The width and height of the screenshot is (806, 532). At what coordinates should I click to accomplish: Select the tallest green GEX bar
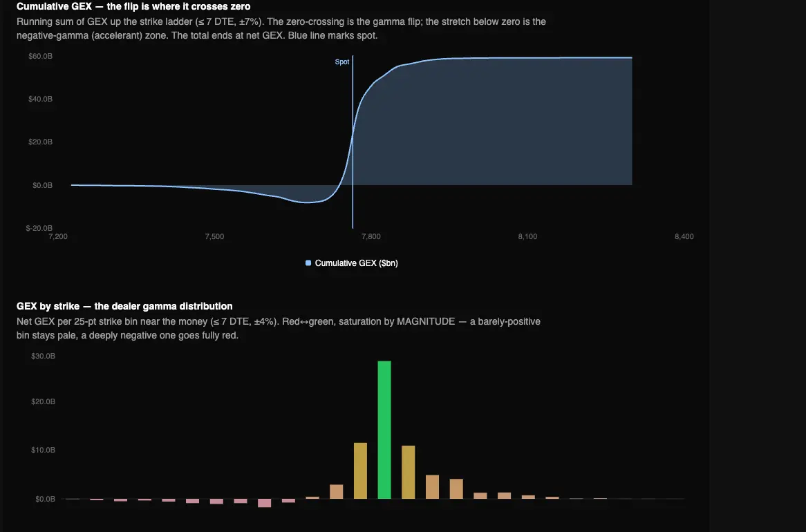click(x=384, y=430)
